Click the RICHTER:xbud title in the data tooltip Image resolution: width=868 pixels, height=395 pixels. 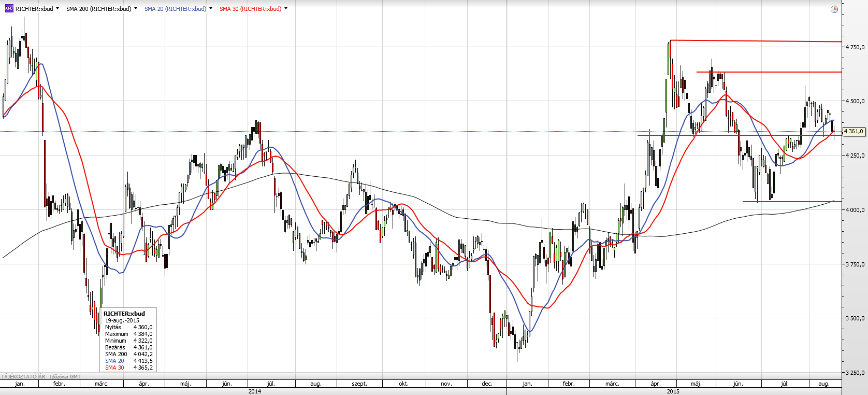[x=124, y=314]
